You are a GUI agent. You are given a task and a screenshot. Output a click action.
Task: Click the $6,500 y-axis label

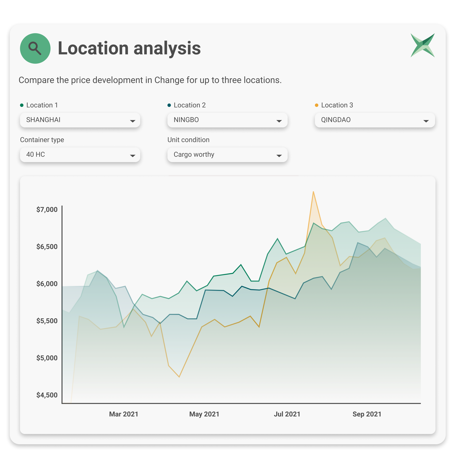click(x=47, y=247)
